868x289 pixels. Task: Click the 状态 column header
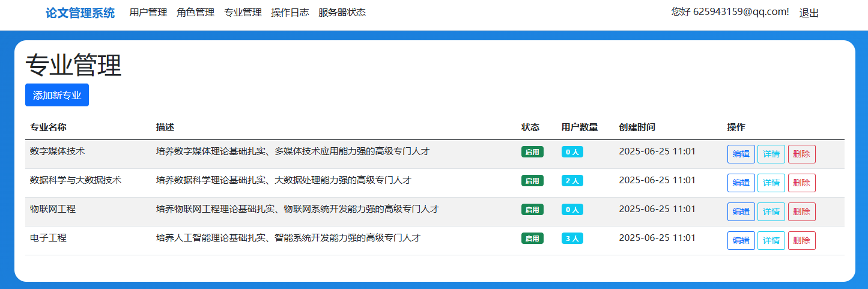530,127
